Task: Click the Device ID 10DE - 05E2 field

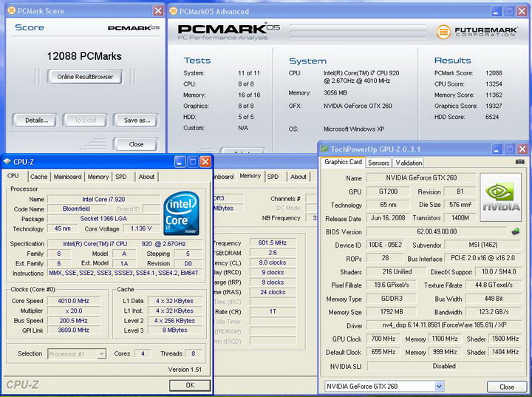Action: [385, 245]
